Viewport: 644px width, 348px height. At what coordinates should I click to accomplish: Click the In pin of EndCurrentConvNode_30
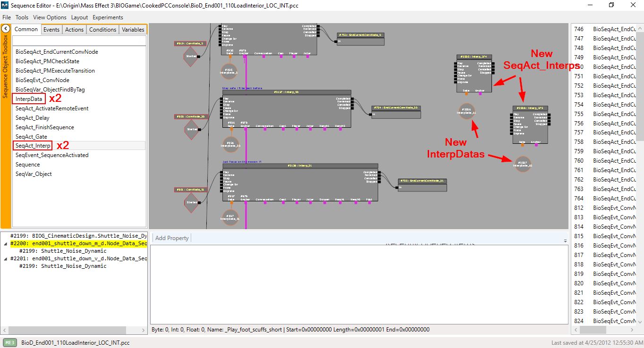pos(370,114)
